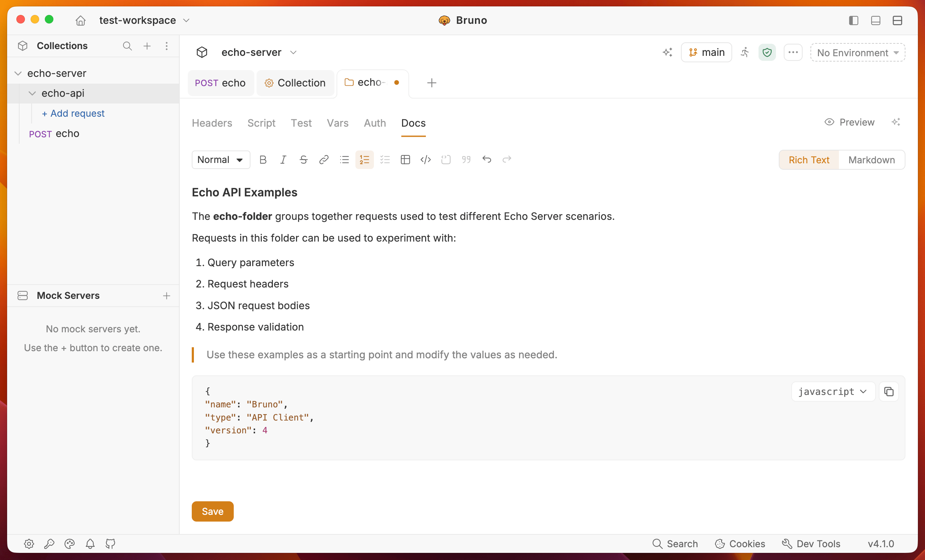Open the Vars tab
The height and width of the screenshot is (560, 925).
[338, 123]
